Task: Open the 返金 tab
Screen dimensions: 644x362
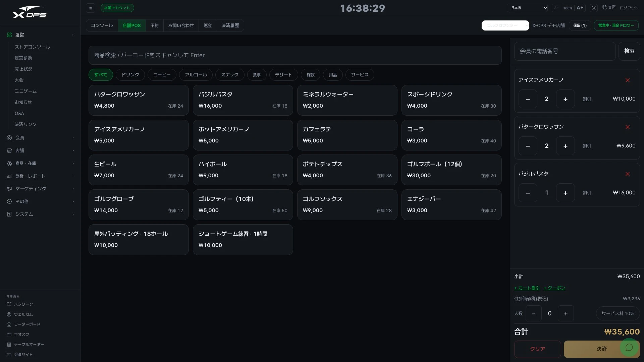Action: [208, 25]
